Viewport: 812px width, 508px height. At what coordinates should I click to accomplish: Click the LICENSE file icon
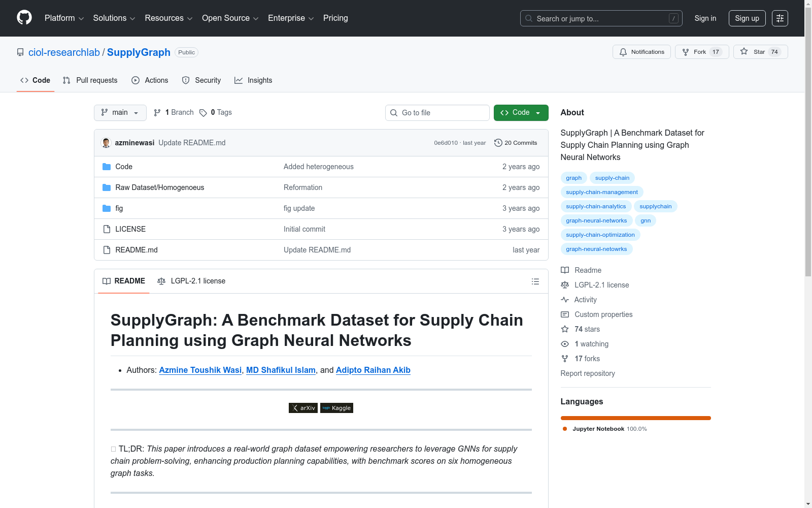107,229
